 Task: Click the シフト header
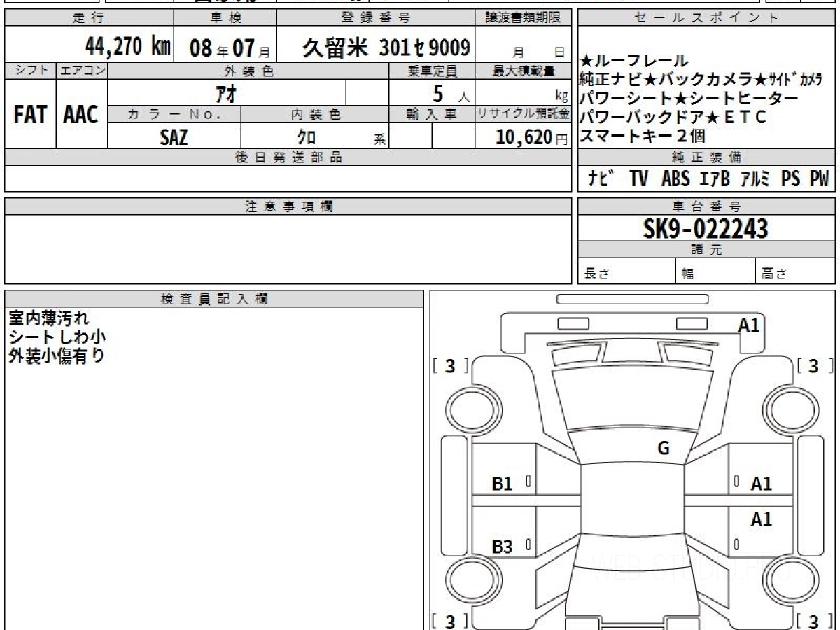(x=30, y=71)
